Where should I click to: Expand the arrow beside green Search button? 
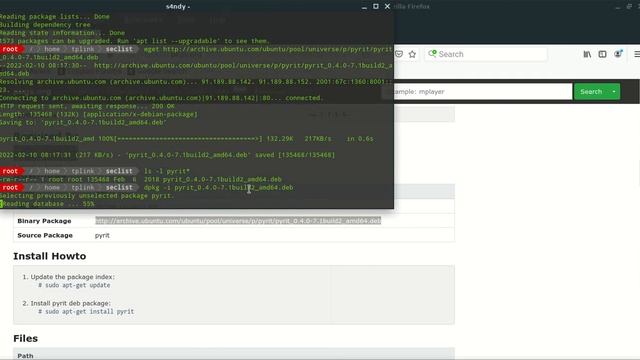coord(613,91)
